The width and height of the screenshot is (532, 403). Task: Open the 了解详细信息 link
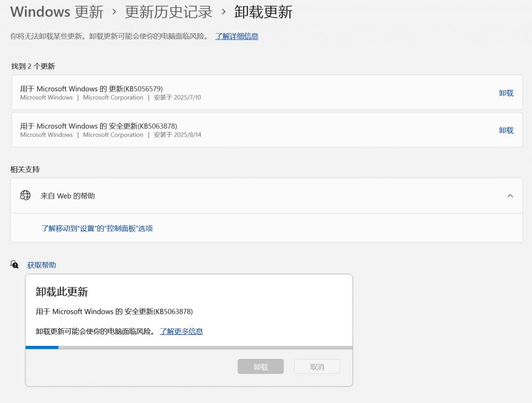237,36
